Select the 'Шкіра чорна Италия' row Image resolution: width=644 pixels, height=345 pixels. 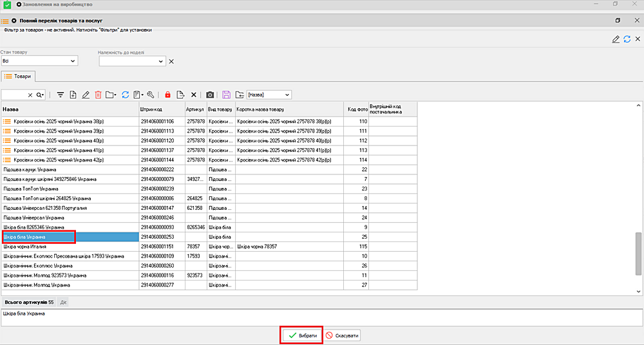(70, 247)
